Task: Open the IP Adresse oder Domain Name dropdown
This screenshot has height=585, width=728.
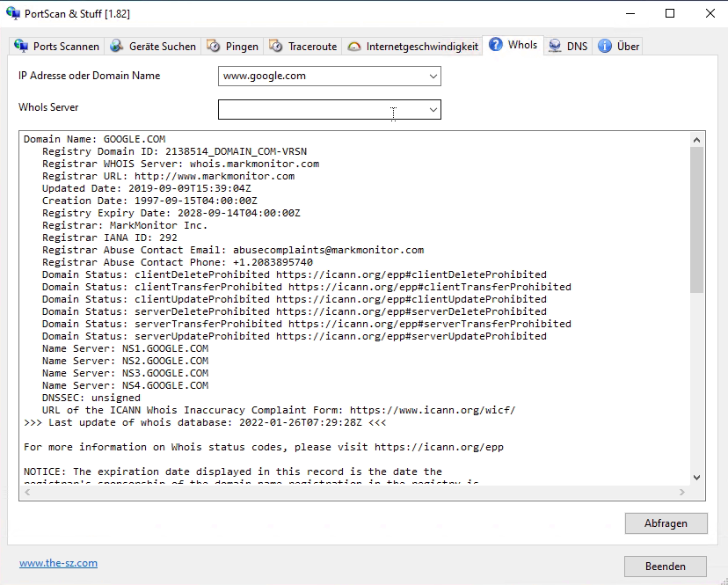Action: pyautogui.click(x=432, y=77)
